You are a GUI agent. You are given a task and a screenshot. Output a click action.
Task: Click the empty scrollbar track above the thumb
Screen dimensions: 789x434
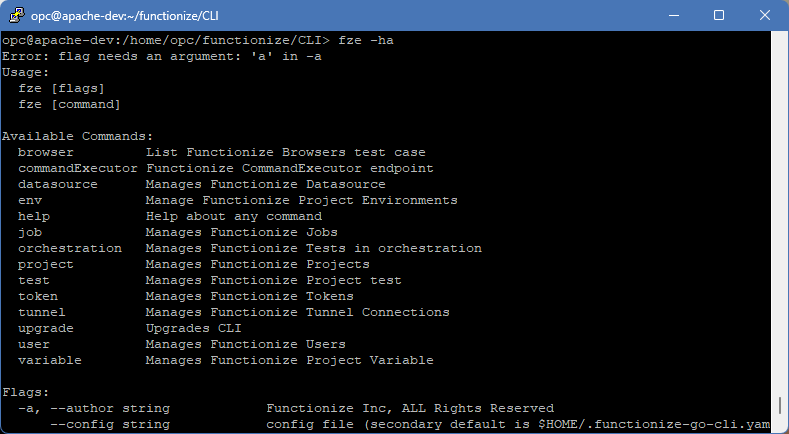pos(778,200)
